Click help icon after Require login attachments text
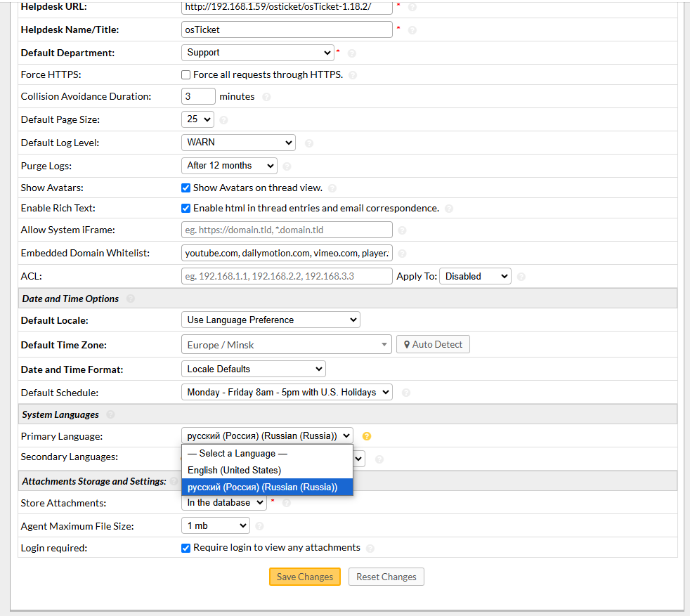 tap(370, 549)
